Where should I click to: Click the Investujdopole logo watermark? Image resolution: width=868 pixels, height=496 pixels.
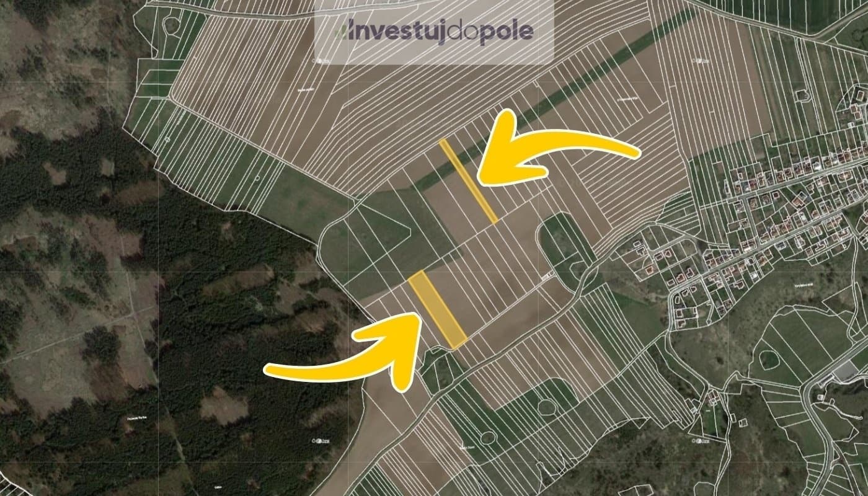click(433, 32)
